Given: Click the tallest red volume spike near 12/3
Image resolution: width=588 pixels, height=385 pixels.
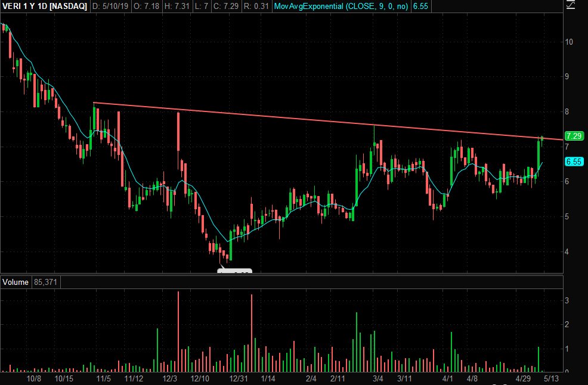Looking at the screenshot, I should tap(178, 328).
